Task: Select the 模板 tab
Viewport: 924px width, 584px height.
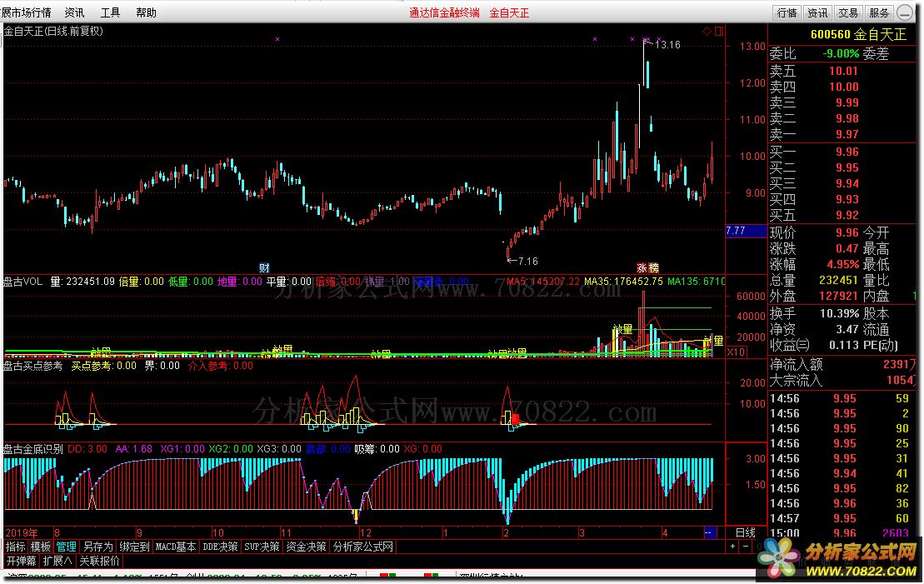Action: coord(41,547)
